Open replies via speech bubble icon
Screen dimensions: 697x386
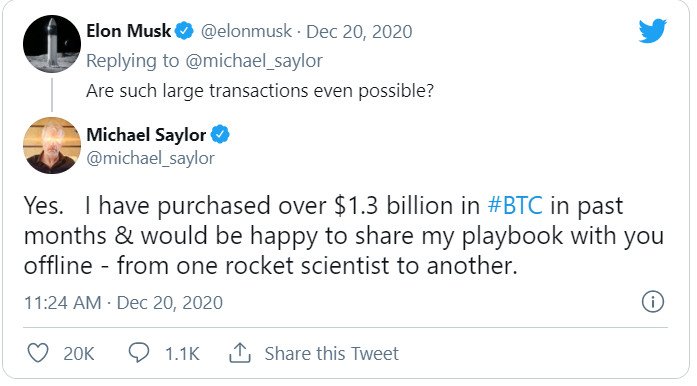[x=139, y=353]
